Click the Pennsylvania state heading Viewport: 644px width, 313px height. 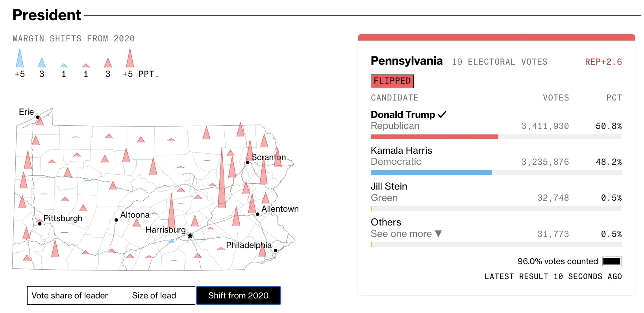click(x=407, y=61)
